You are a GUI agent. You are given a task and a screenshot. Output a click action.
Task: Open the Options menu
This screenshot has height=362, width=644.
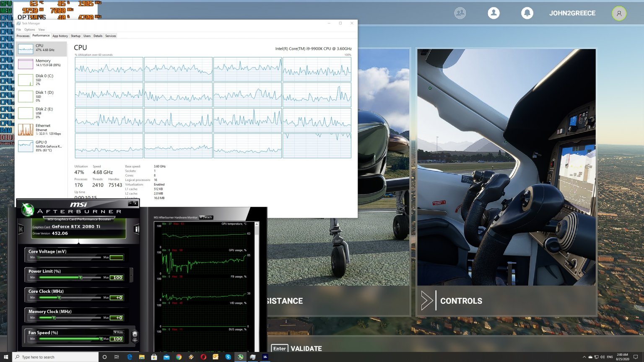(x=29, y=30)
